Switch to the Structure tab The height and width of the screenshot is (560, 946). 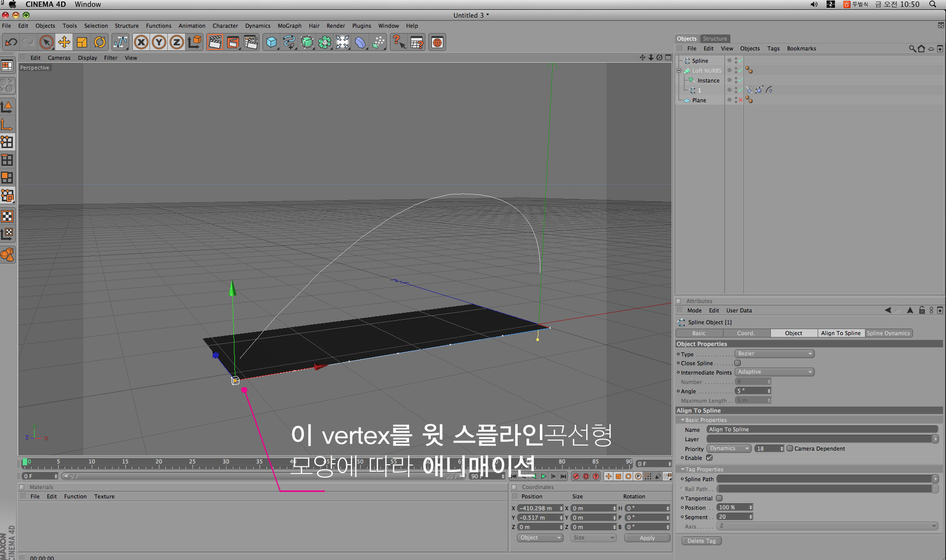click(x=715, y=38)
